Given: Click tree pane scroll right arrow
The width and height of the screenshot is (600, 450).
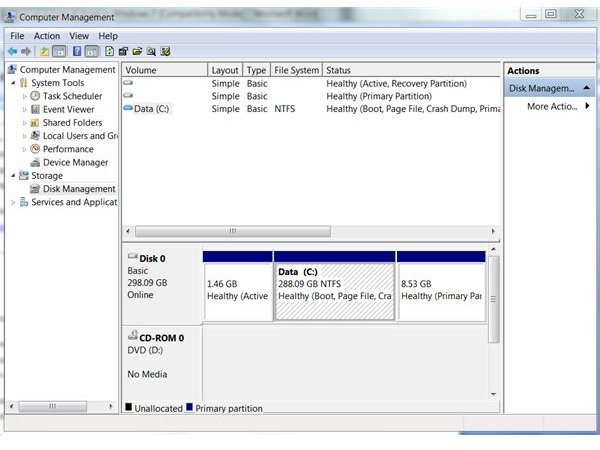Looking at the screenshot, I should click(x=111, y=406).
